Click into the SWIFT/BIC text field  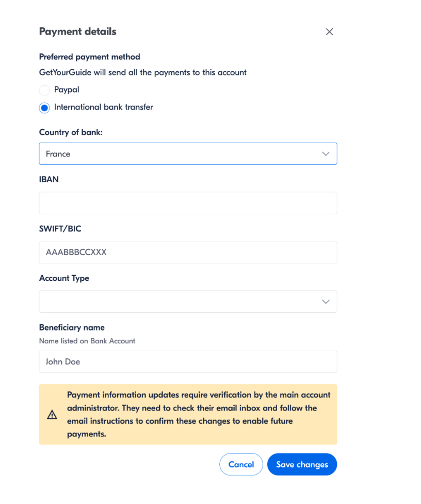pyautogui.click(x=188, y=253)
